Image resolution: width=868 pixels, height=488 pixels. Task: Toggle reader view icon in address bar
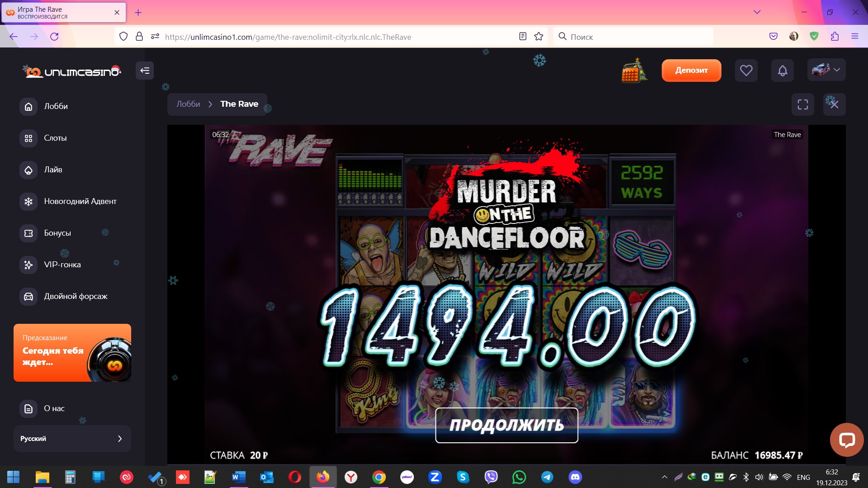523,36
